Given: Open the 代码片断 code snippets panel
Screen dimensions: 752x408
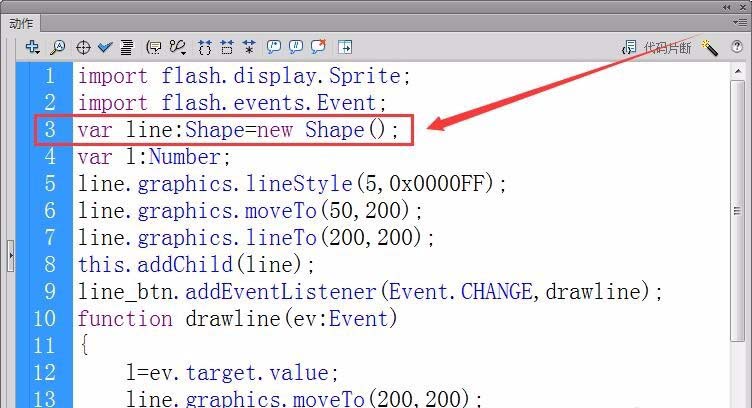Looking at the screenshot, I should pos(657,47).
